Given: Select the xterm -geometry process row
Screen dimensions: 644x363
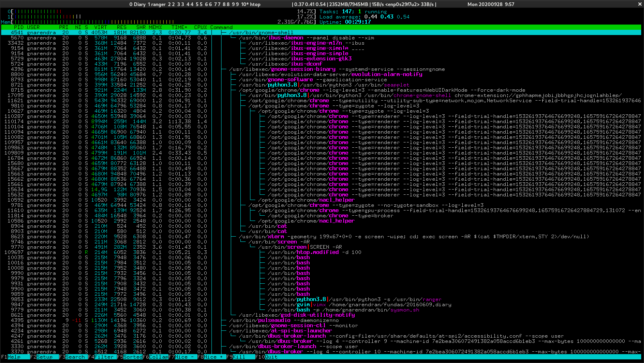Looking at the screenshot, I should (x=321, y=237).
